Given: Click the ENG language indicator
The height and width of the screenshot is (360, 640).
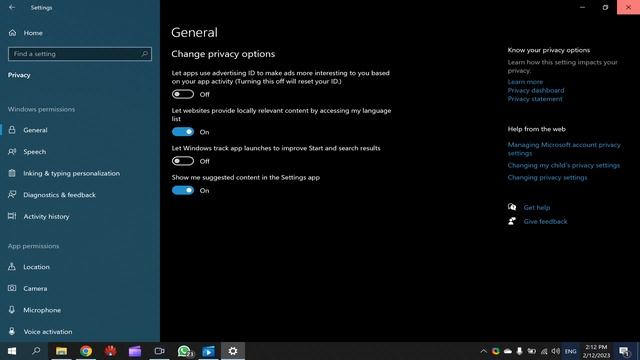Looking at the screenshot, I should [571, 351].
